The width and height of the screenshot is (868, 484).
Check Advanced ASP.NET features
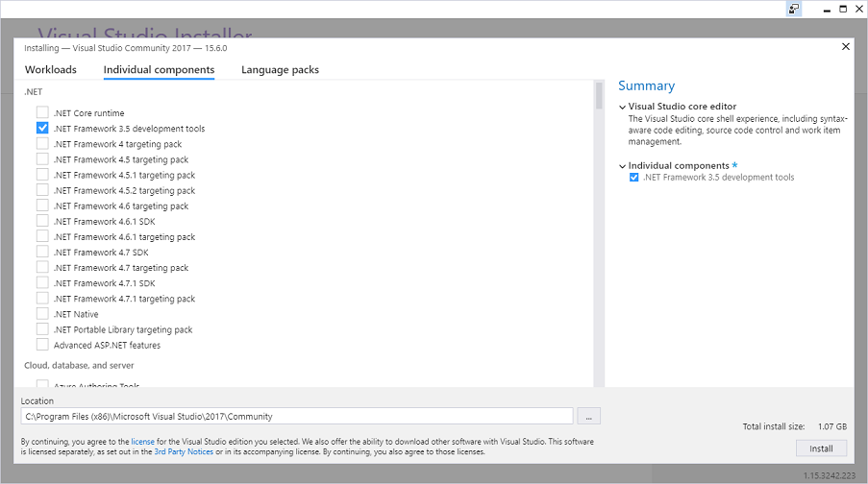(42, 345)
